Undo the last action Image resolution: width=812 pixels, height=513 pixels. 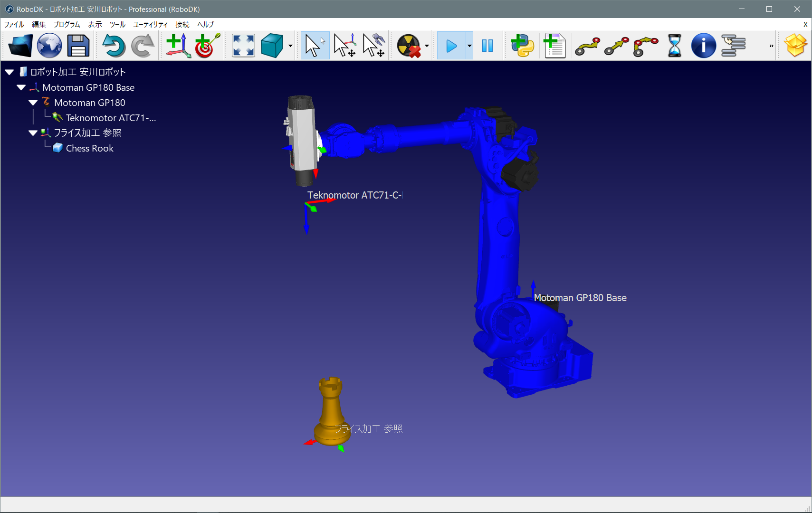114,46
